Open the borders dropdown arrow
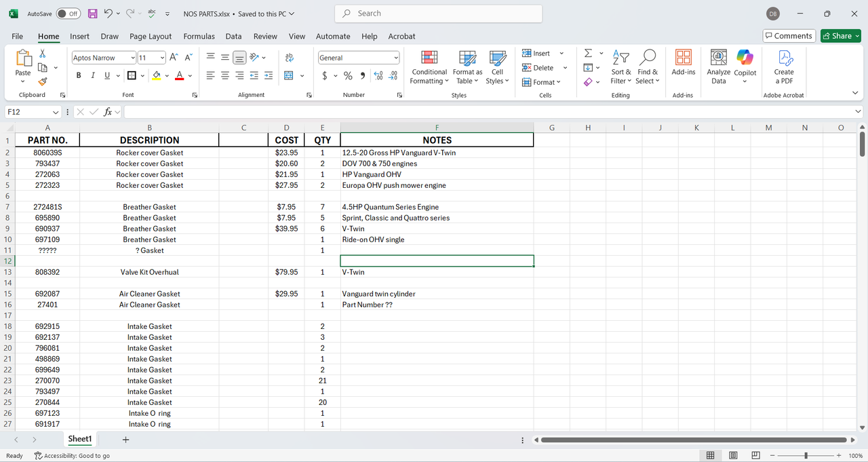Viewport: 868px width, 462px height. (144, 75)
